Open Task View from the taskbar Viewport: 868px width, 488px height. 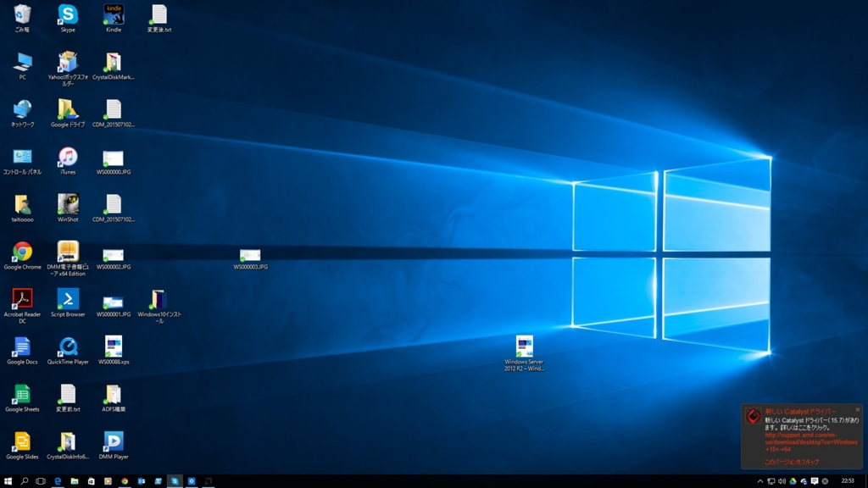coord(41,481)
